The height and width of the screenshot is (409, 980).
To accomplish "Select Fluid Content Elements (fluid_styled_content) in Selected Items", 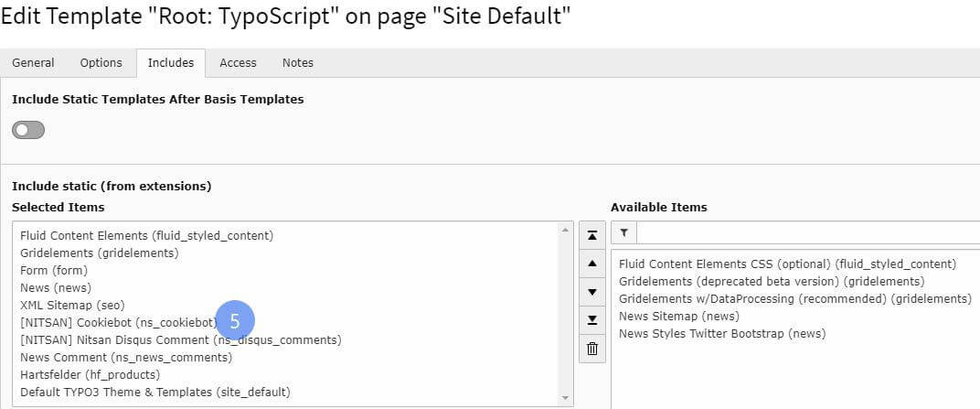I will [147, 236].
